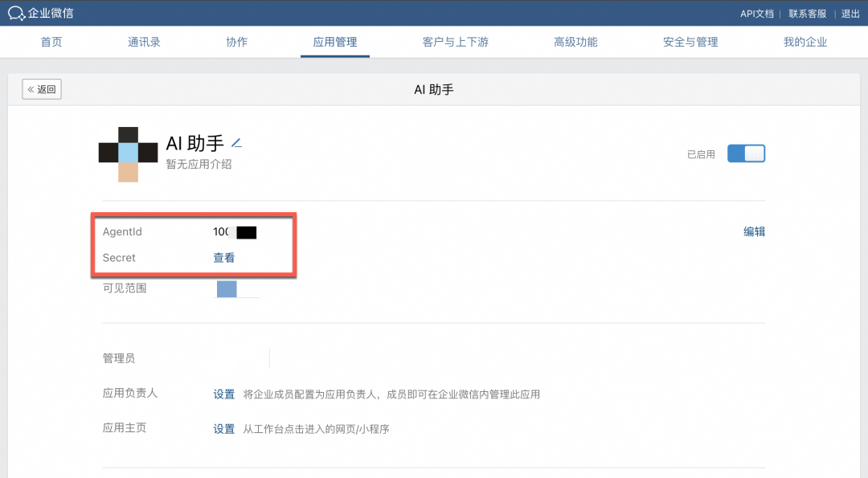Click the Secret label
868x478 pixels.
[119, 258]
